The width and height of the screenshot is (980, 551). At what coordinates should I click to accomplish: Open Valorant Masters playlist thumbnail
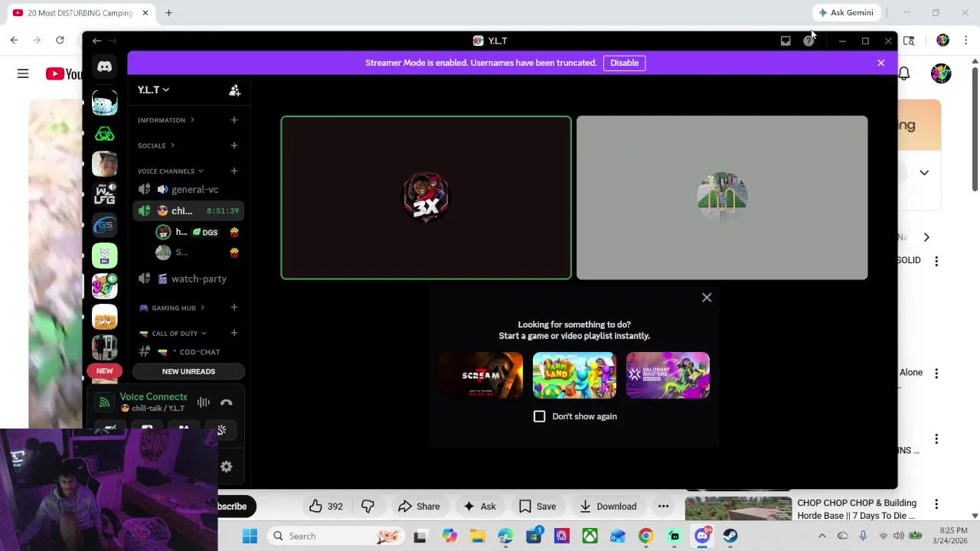pyautogui.click(x=668, y=375)
